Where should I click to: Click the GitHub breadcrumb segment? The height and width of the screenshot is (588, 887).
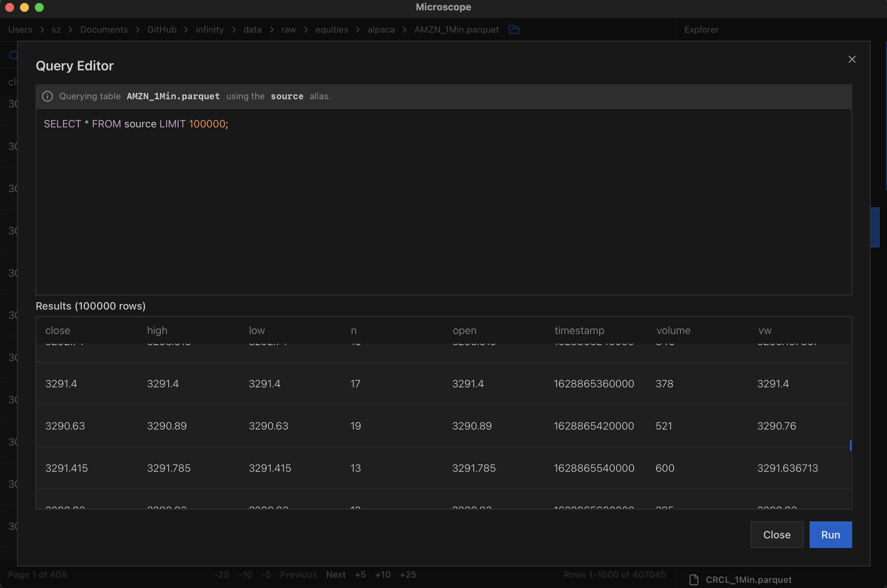[x=162, y=29]
